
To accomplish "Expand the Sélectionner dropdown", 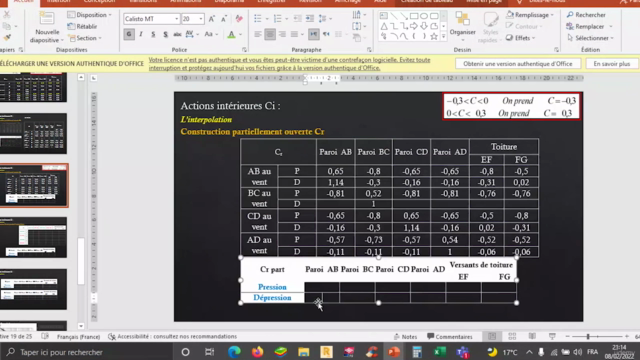I will pos(590,38).
